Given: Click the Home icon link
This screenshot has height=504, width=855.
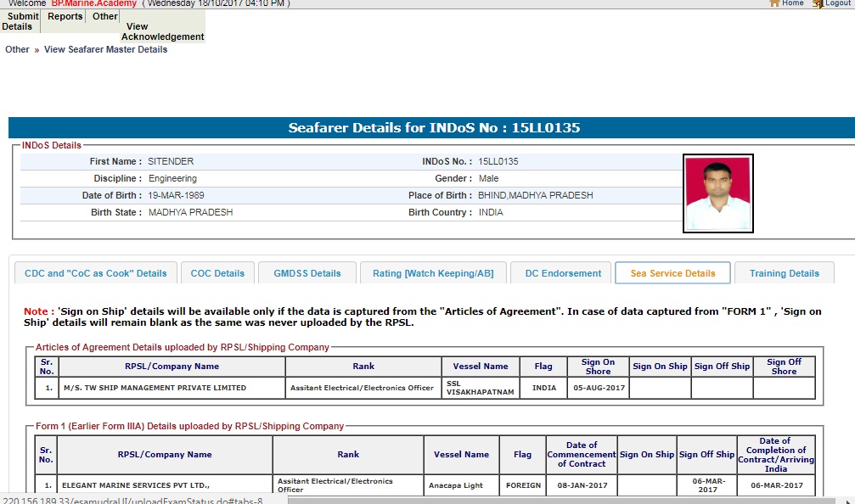Looking at the screenshot, I should [786, 3].
